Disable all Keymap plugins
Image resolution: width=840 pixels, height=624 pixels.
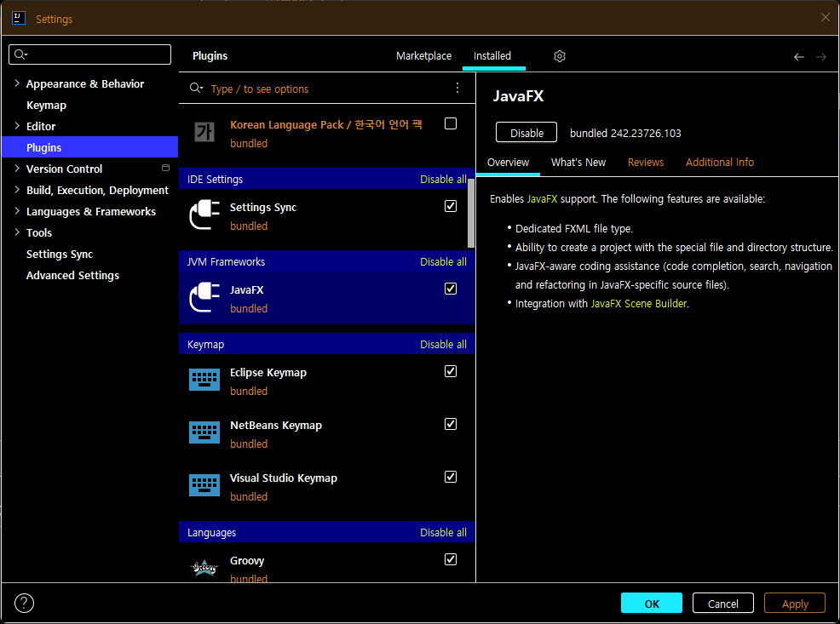tap(443, 344)
